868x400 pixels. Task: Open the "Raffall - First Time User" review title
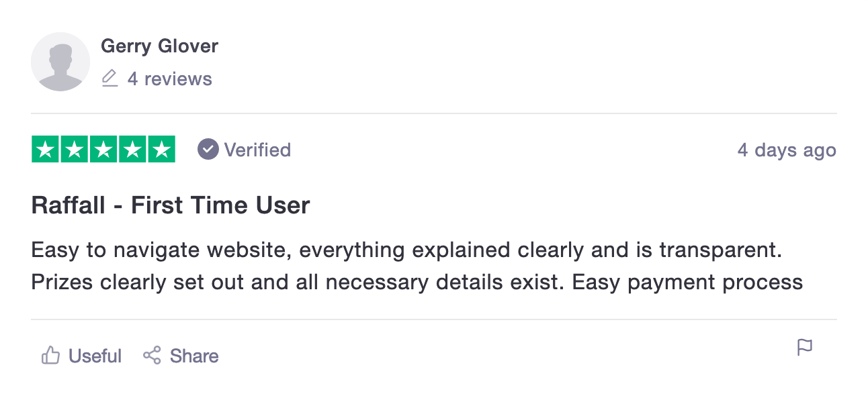coord(171,205)
